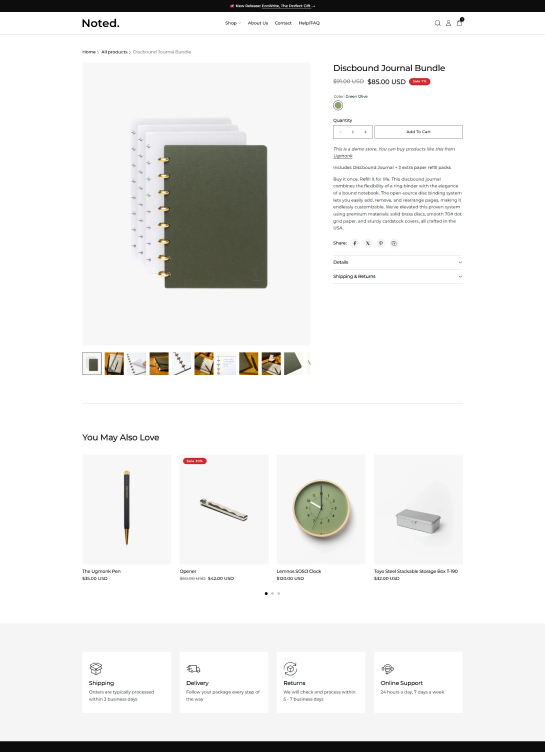Viewport: 545px width, 752px height.
Task: Open the Lemnos SOSO Clock product image
Action: coord(321,509)
